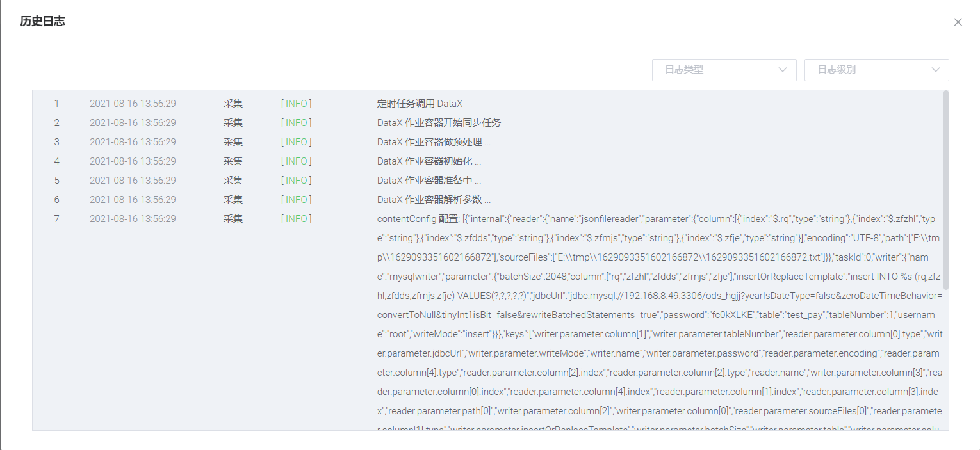Click 采集 type in the 做预处理 row
The height and width of the screenshot is (450, 980).
click(x=233, y=141)
